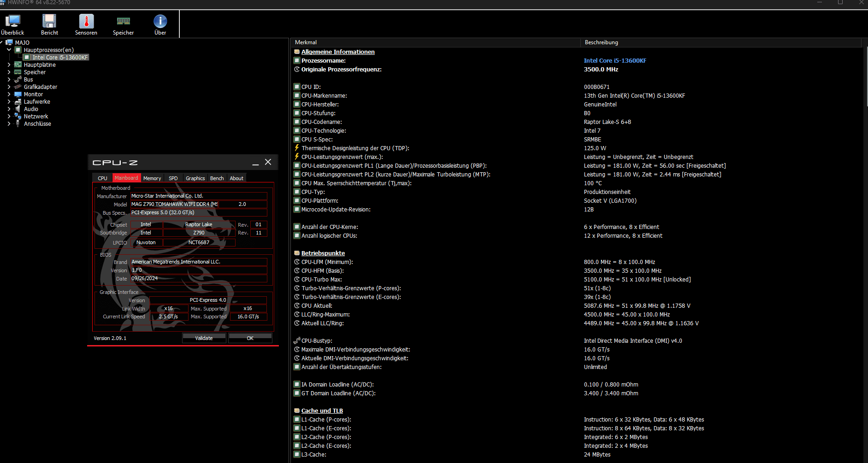This screenshot has height=463, width=868.
Task: Click the 'L3-Cache:' row label
Action: pos(314,454)
